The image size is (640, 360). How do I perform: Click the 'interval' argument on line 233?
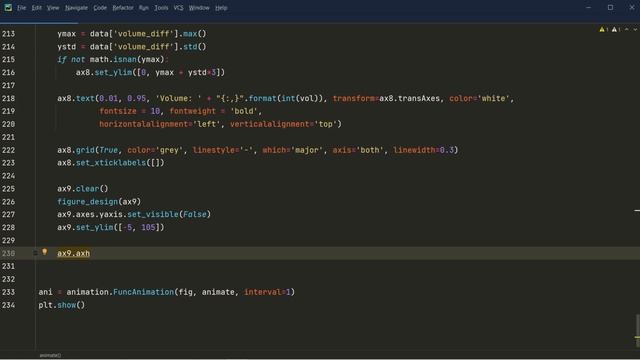(263, 292)
